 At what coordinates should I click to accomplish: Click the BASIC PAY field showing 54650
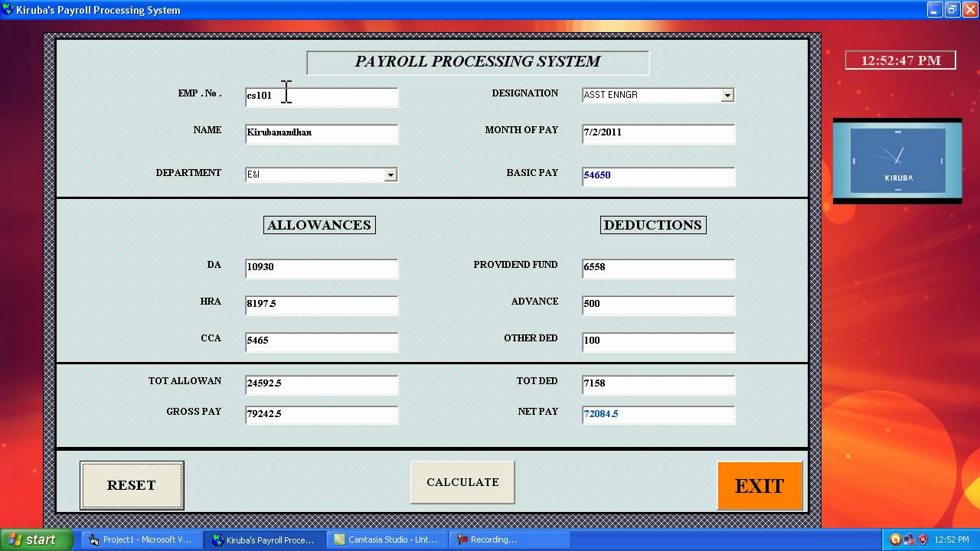click(x=658, y=176)
